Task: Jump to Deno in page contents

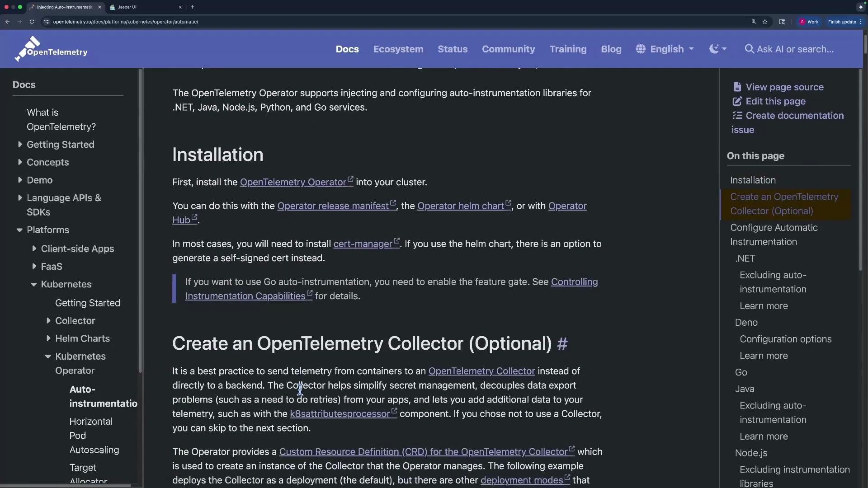Action: pos(746,322)
